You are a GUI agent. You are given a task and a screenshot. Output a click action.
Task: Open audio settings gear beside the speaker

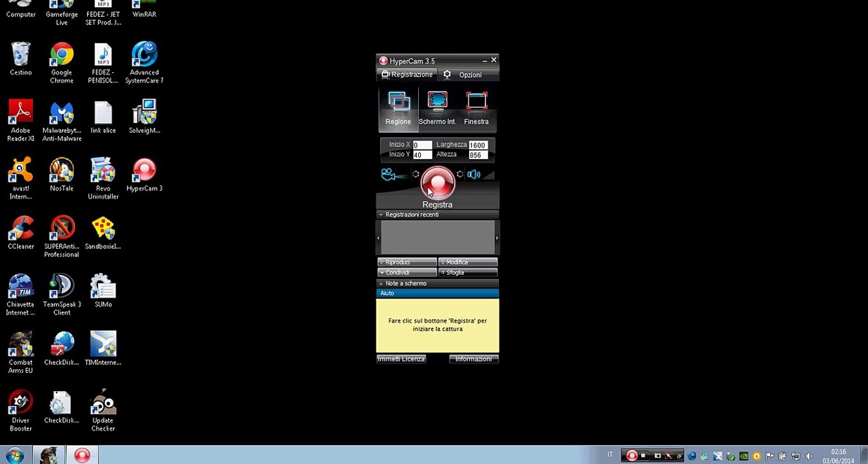click(x=459, y=174)
